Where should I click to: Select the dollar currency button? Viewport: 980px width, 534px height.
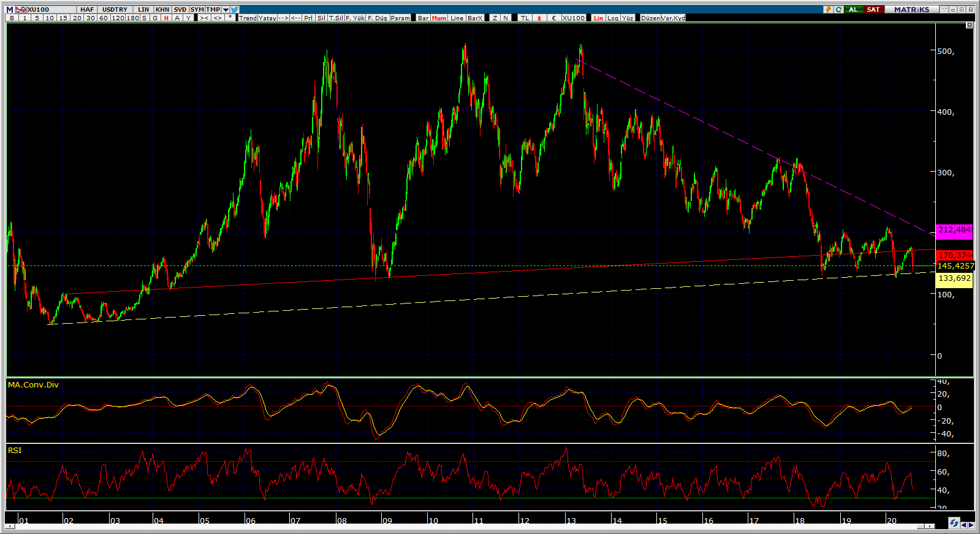539,18
